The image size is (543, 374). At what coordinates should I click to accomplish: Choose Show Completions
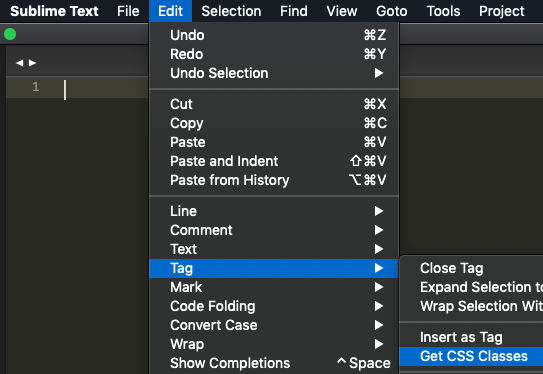click(274, 363)
